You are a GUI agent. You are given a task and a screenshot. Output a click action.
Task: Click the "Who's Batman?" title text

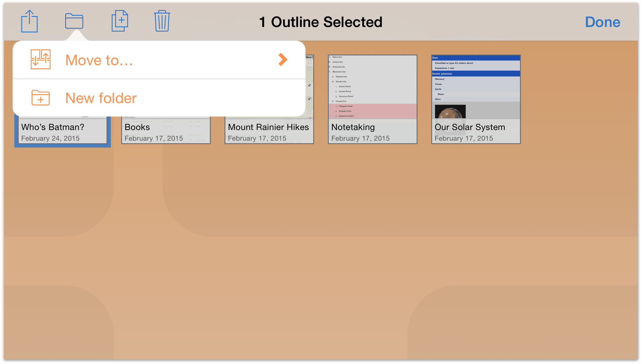click(53, 127)
